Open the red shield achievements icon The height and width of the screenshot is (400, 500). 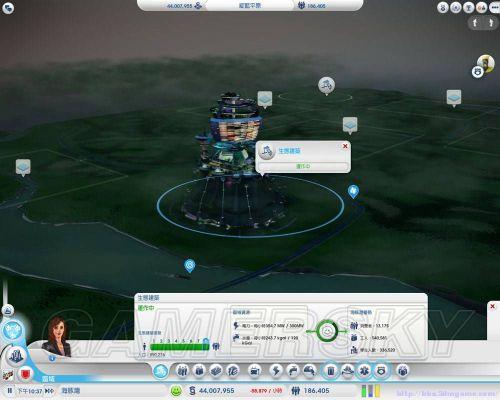(x=25, y=373)
